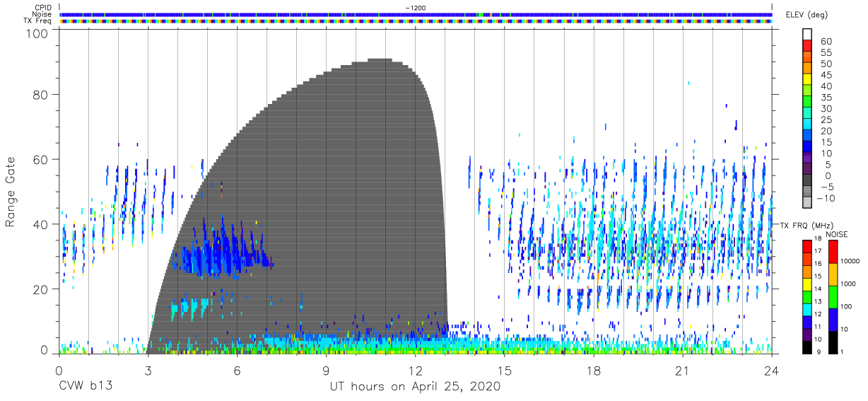Click the NOISE legend title
868x401 pixels.
tap(837, 234)
